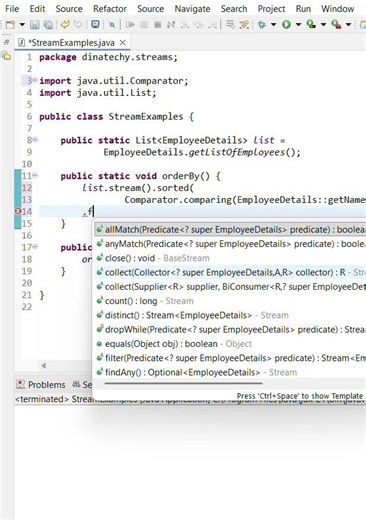Click the proposal popup horizontal scrollbar
This screenshot has height=520, width=366.
(x=183, y=383)
